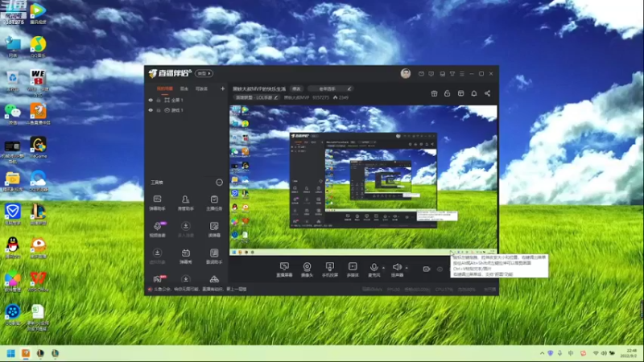
Task: Open the gift box icon above the preview
Action: 434,93
